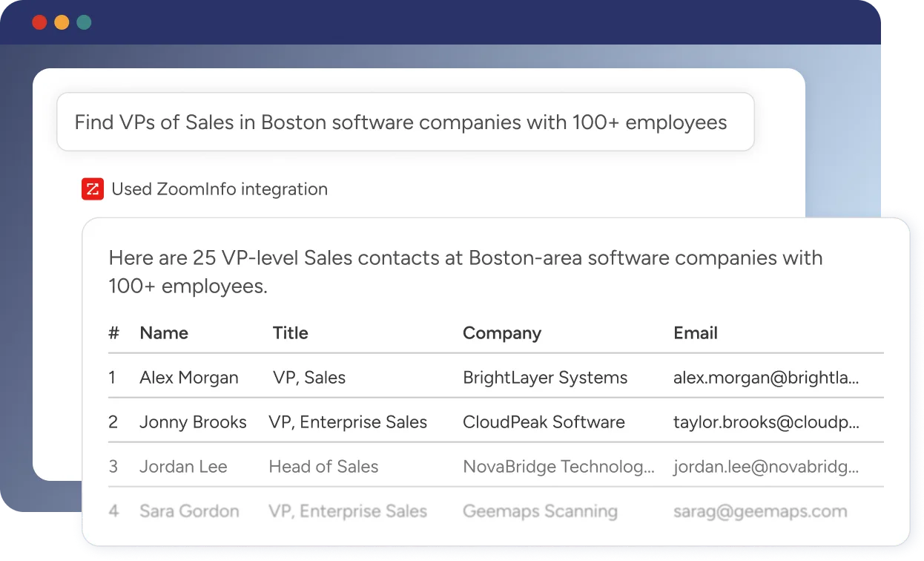Click the Company column header
924x561 pixels.
502,333
